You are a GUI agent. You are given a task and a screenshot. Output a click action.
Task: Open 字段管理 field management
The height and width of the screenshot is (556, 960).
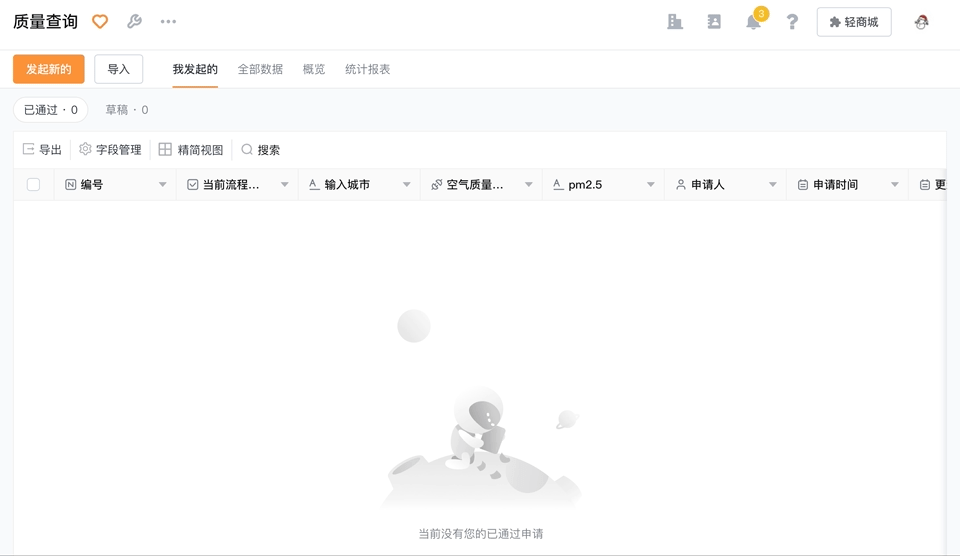pyautogui.click(x=111, y=150)
